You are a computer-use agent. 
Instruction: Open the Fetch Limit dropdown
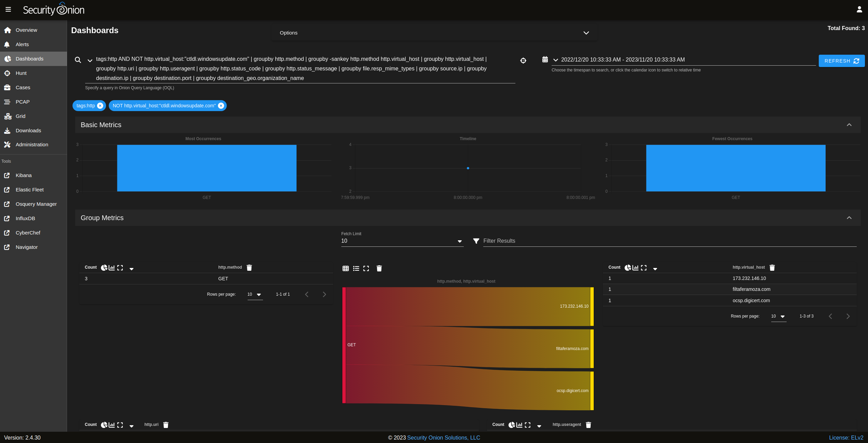460,241
